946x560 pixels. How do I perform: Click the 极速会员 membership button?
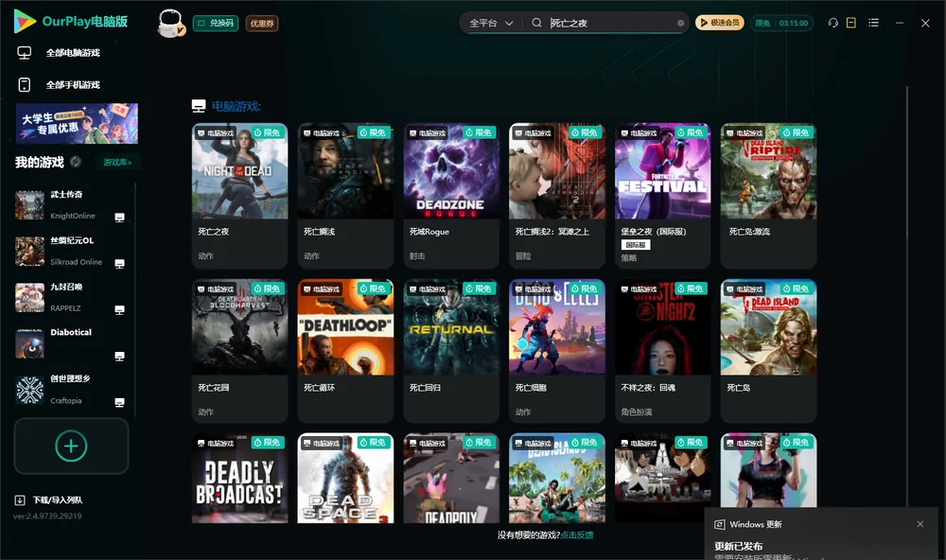tap(720, 23)
